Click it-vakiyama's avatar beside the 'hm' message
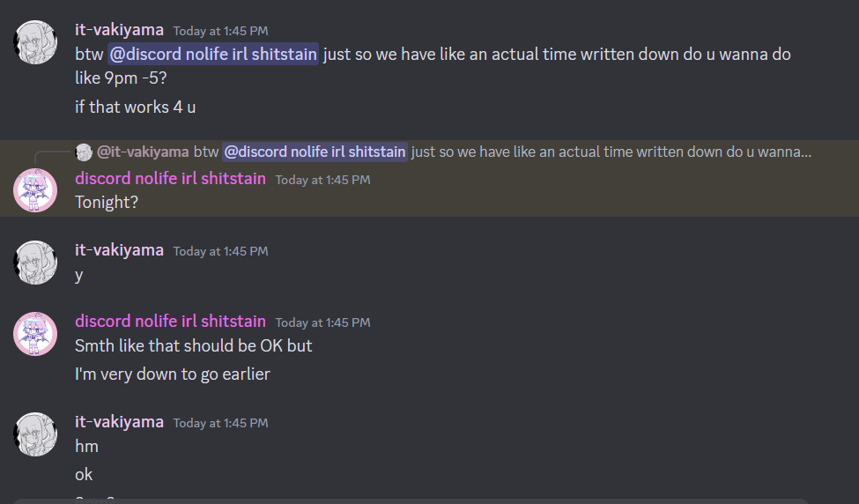The height and width of the screenshot is (504, 859). [36, 434]
